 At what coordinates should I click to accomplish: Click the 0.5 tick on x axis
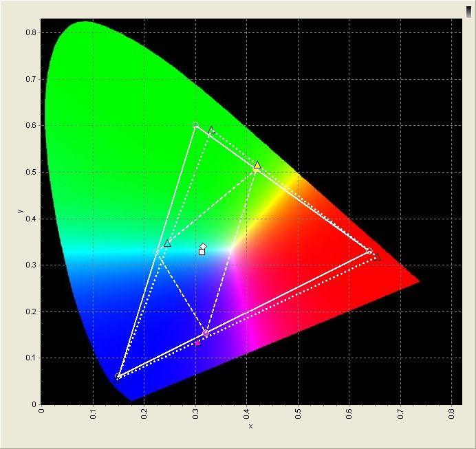298,414
